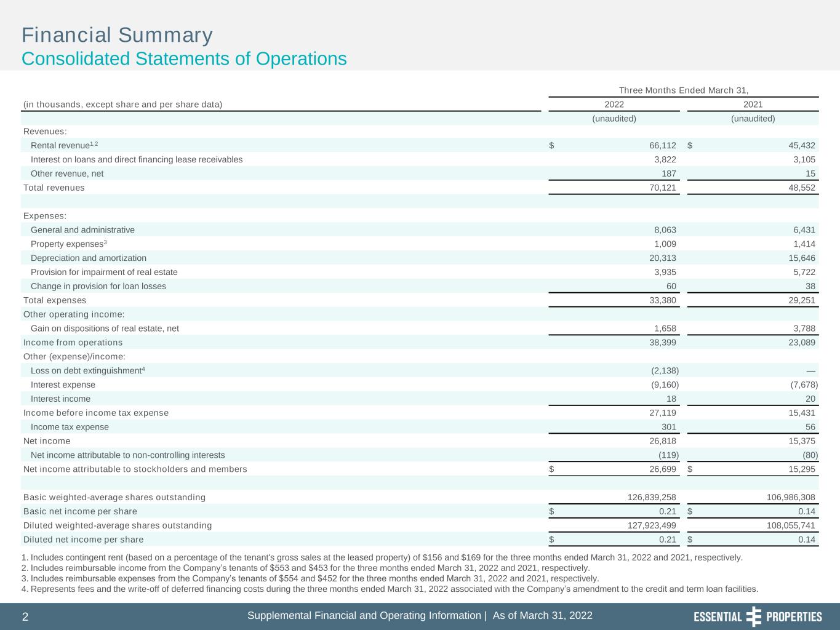Click 'Supplemental Financial and Operating Information' footer text
Image resolution: width=840 pixels, height=630 pixels.
(x=364, y=616)
